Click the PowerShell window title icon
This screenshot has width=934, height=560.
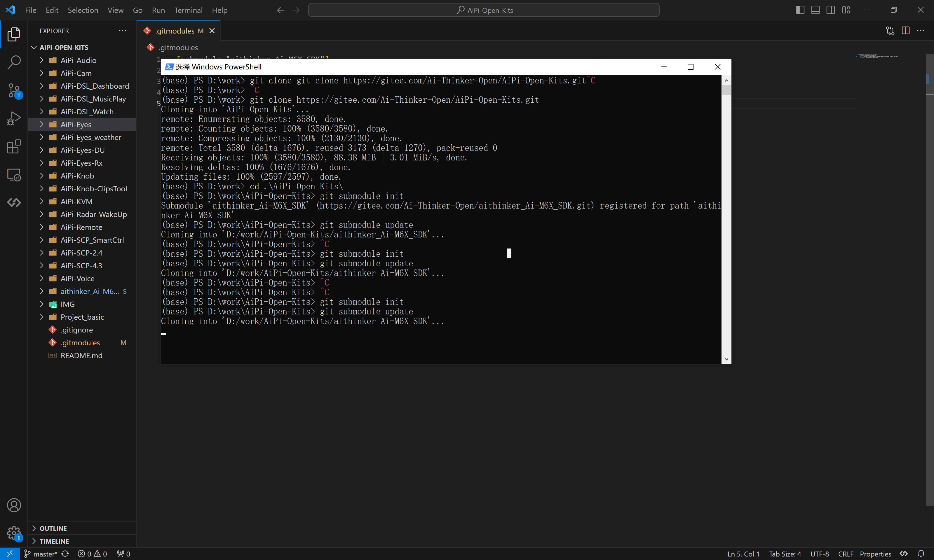[x=169, y=67]
